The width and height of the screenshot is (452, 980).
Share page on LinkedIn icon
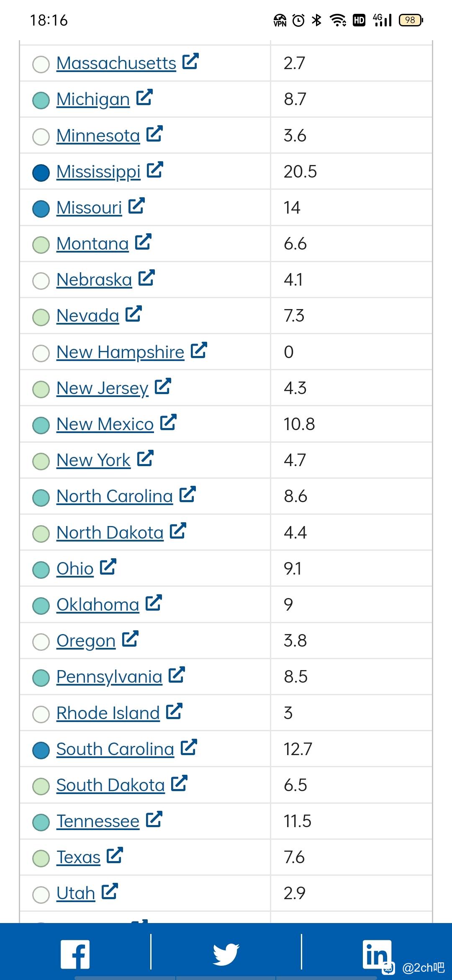pos(377,954)
